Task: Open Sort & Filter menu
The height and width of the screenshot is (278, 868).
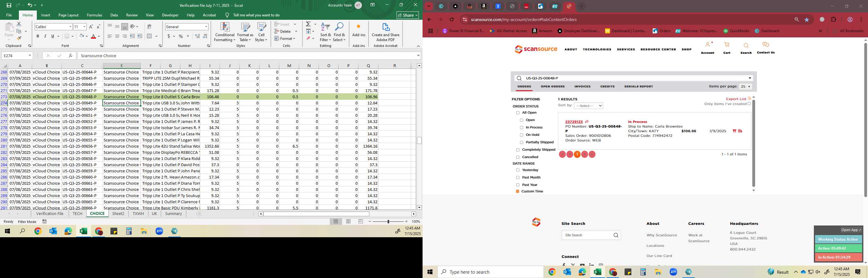Action: [325, 32]
